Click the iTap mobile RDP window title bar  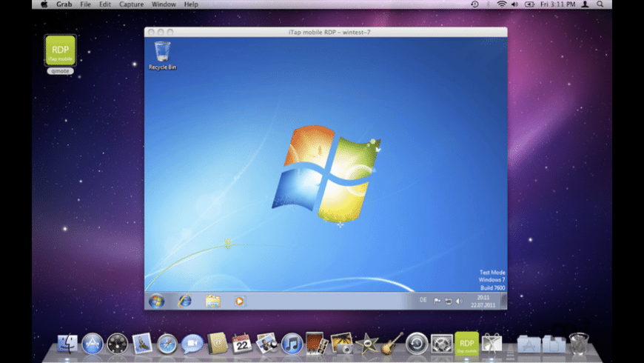326,32
